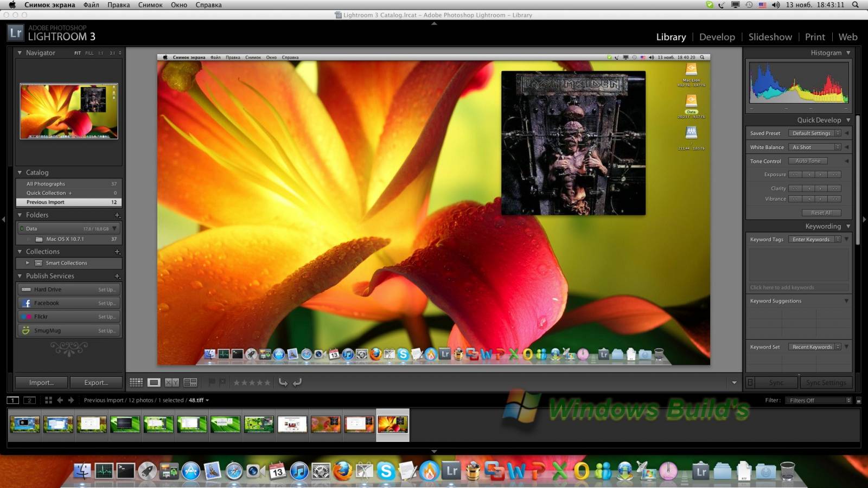Flag the photo as picked
The width and height of the screenshot is (868, 488).
(x=212, y=382)
